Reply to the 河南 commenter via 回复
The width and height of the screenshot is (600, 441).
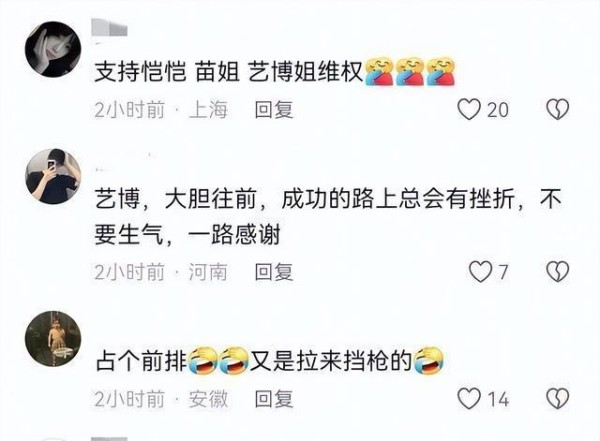[x=274, y=272]
